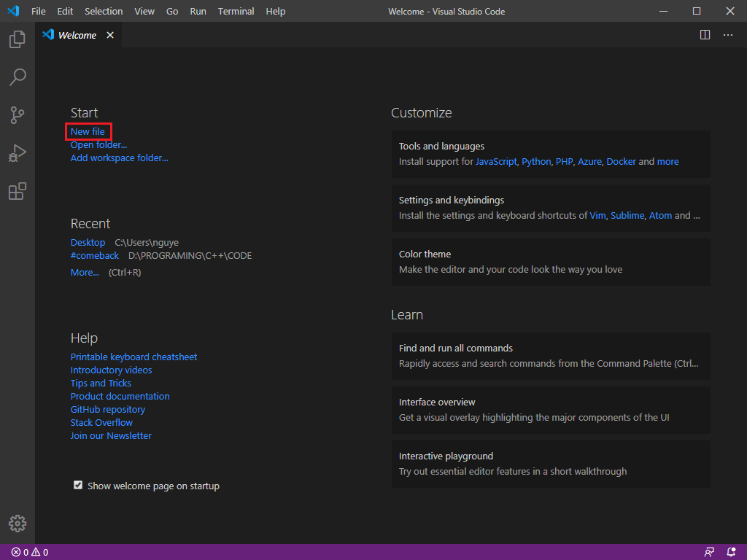747x560 pixels.
Task: Open the Selection menu
Action: pos(104,11)
